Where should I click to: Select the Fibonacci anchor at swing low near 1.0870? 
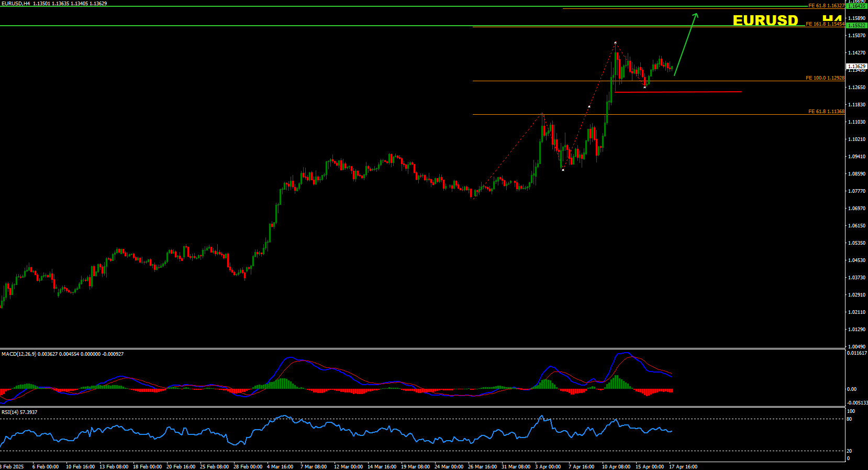(563, 170)
